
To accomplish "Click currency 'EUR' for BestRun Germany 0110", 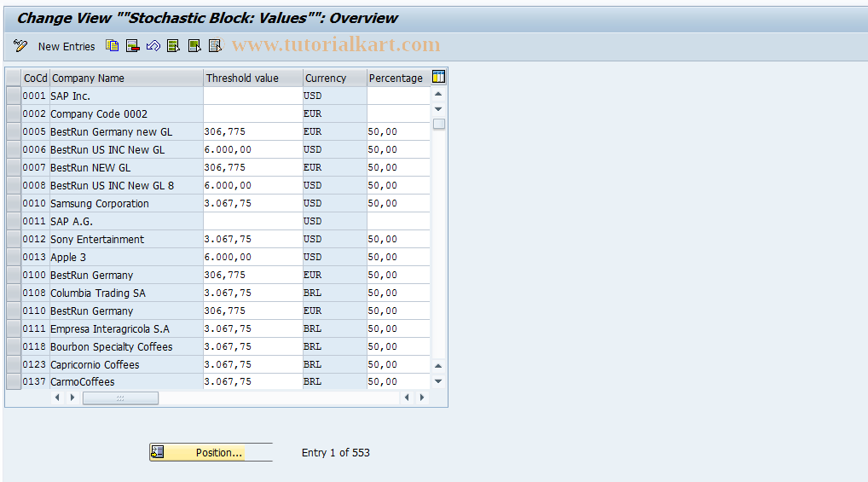I will 335,311.
